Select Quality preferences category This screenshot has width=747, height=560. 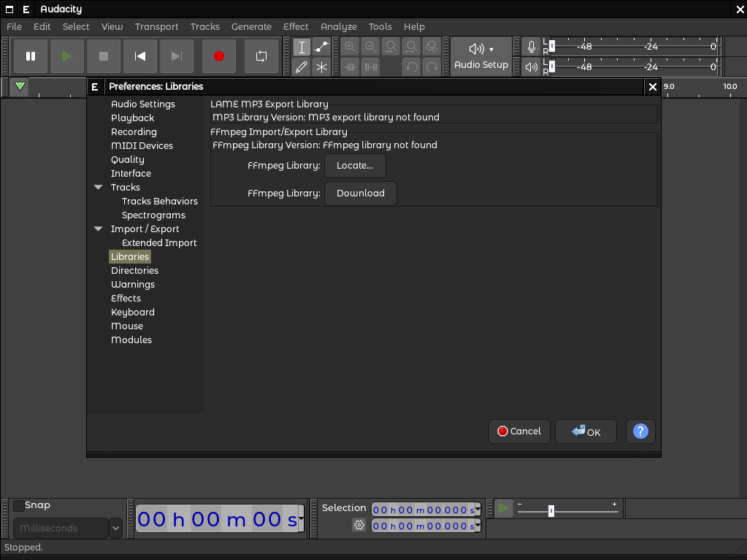point(127,159)
